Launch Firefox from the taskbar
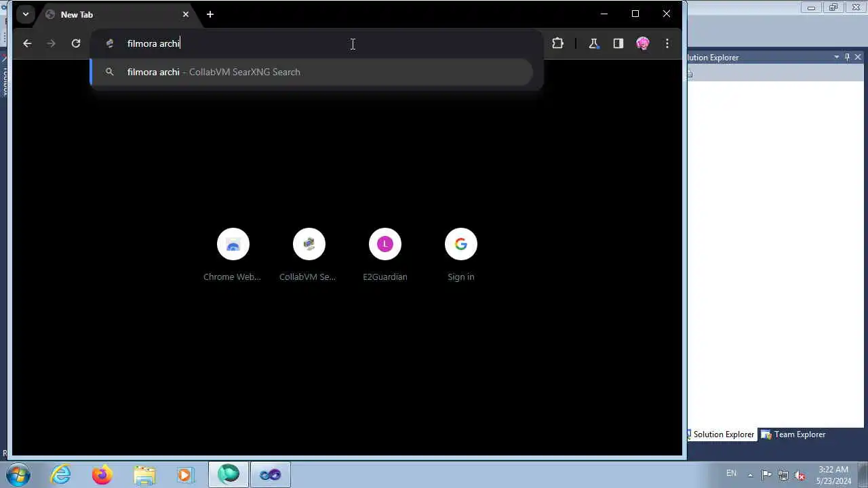This screenshot has height=488, width=868. [x=102, y=475]
